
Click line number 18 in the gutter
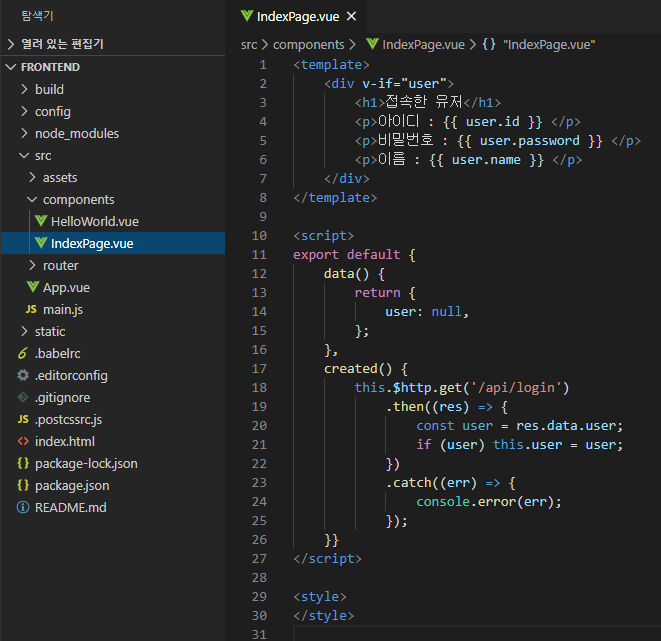(259, 387)
